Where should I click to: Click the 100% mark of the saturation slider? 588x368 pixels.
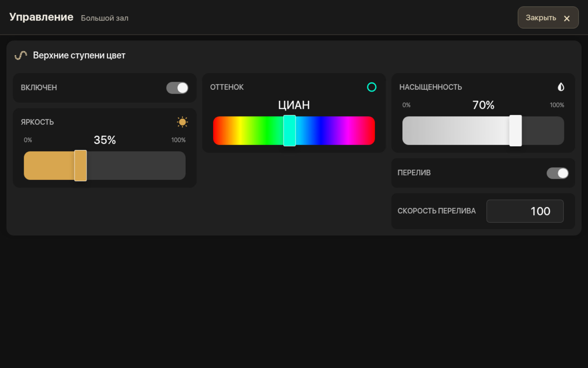[557, 105]
